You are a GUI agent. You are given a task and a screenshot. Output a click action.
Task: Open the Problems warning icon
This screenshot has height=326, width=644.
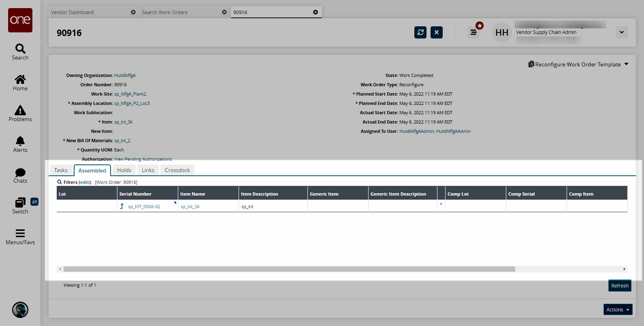point(20,110)
